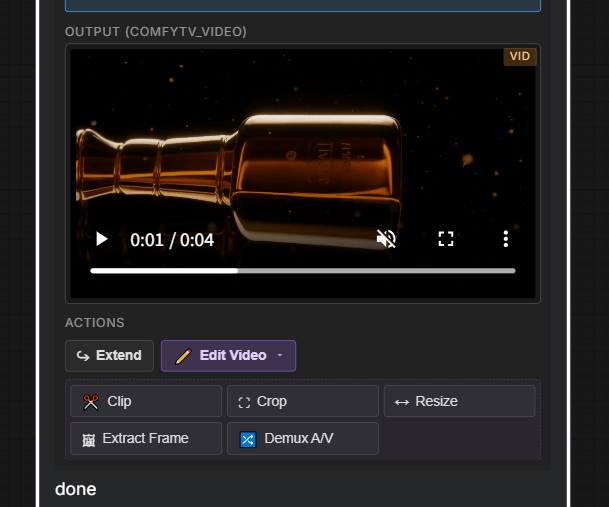This screenshot has height=507, width=609.
Task: Seek on the video progress bar
Action: click(303, 271)
